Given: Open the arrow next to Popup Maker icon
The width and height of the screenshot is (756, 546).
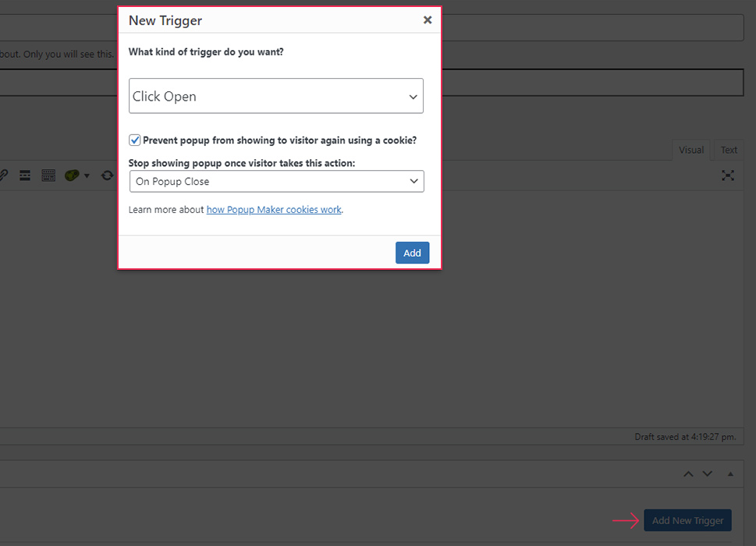Looking at the screenshot, I should click(x=87, y=175).
